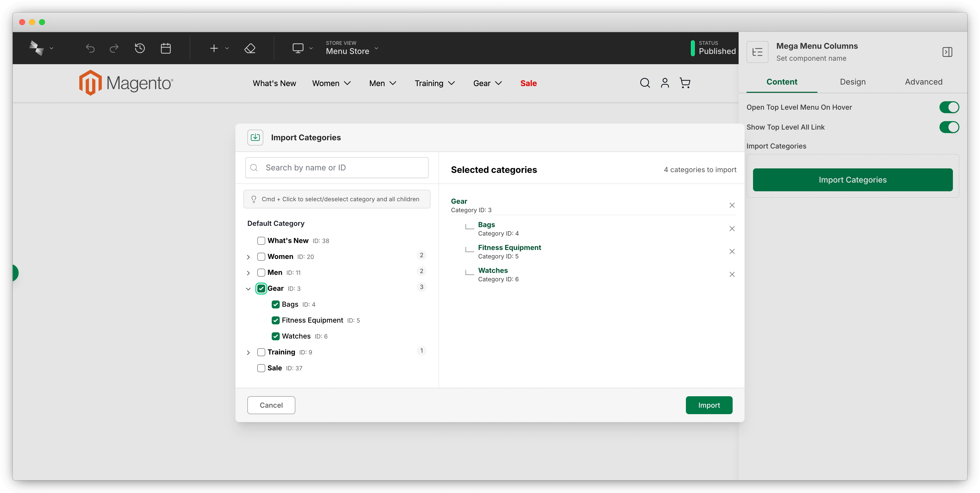
Task: Collapse the Gear category tree
Action: (248, 289)
